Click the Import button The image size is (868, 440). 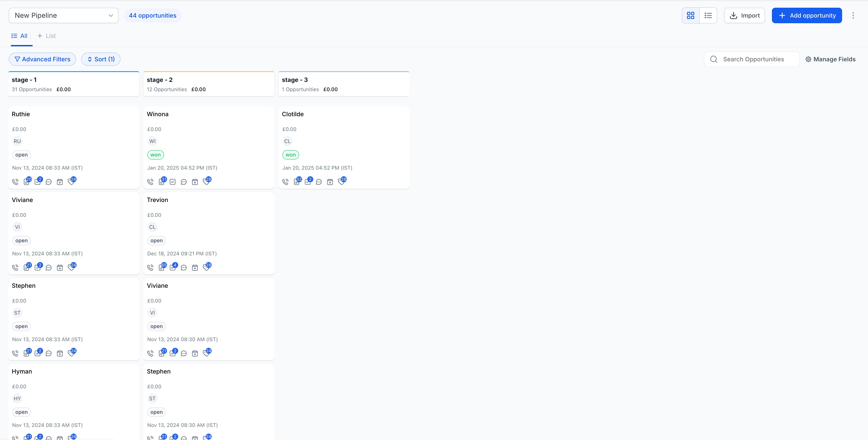pyautogui.click(x=744, y=15)
